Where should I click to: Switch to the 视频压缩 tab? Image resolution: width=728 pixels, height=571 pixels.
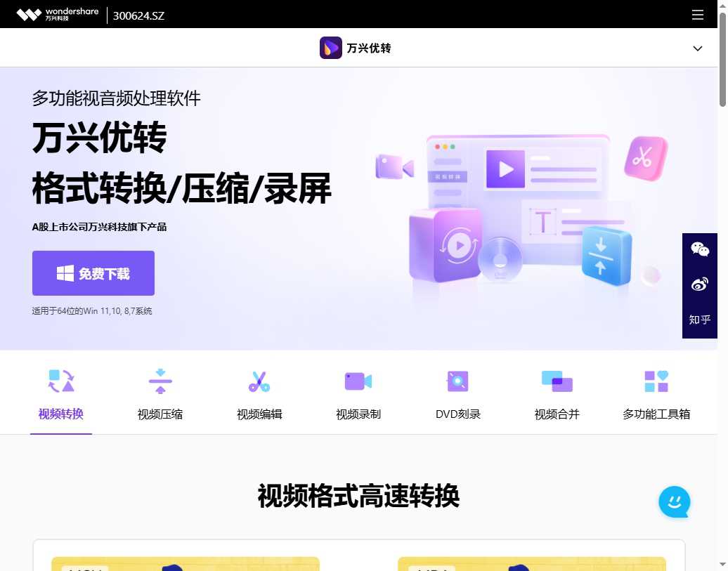pyautogui.click(x=160, y=414)
